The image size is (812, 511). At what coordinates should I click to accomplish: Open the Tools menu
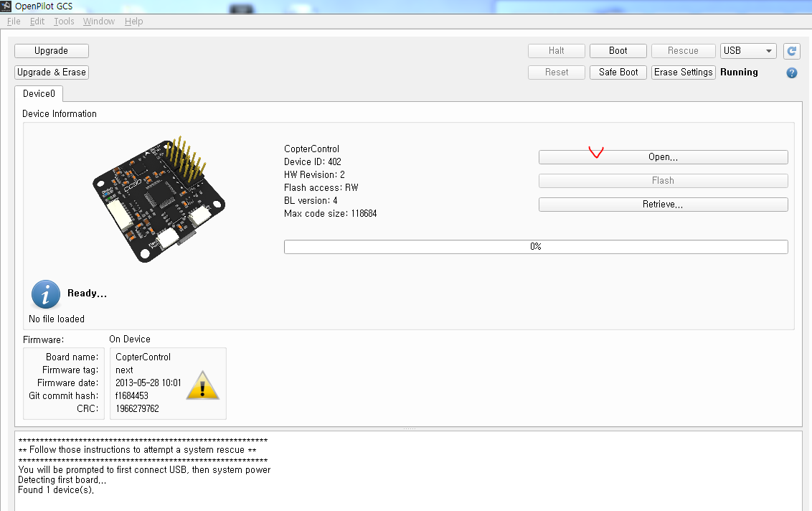pos(65,22)
